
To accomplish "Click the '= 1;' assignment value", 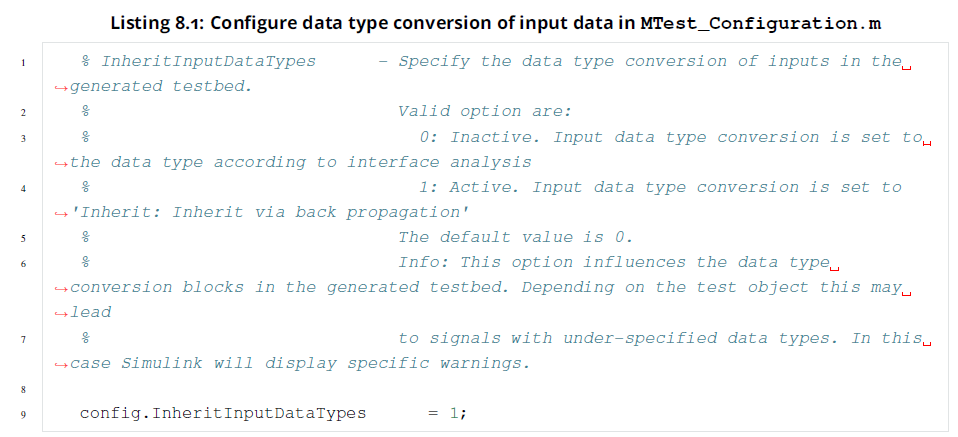I will 447,412.
